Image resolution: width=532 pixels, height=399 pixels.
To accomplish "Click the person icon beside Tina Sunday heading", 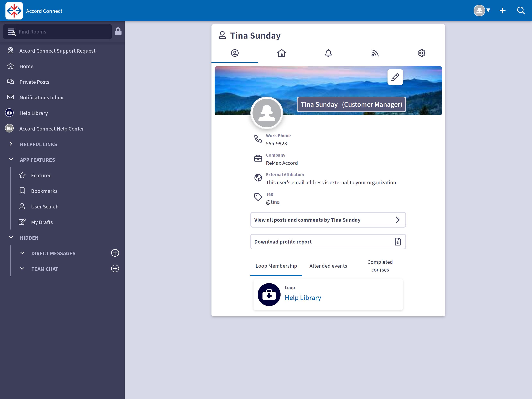I will pos(222,35).
